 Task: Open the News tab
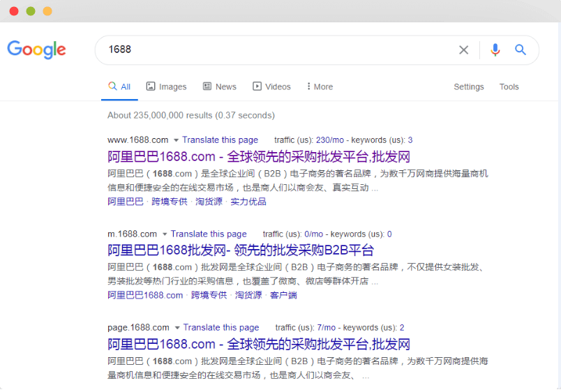click(219, 86)
